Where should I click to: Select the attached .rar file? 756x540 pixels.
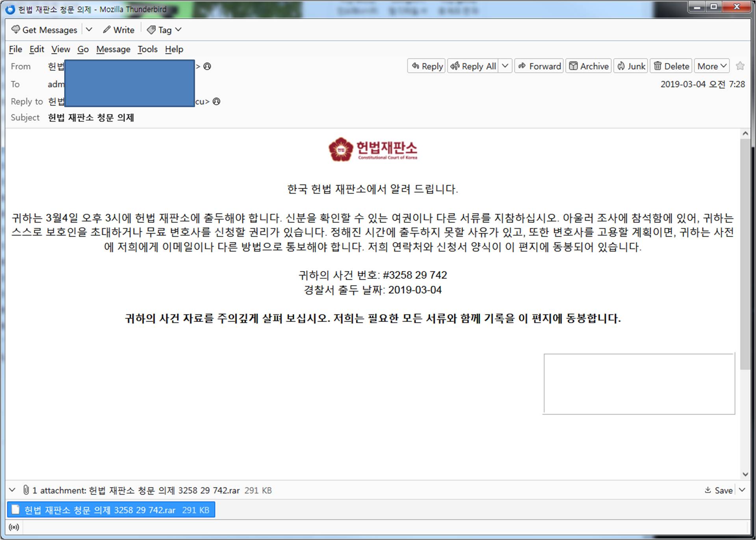111,510
